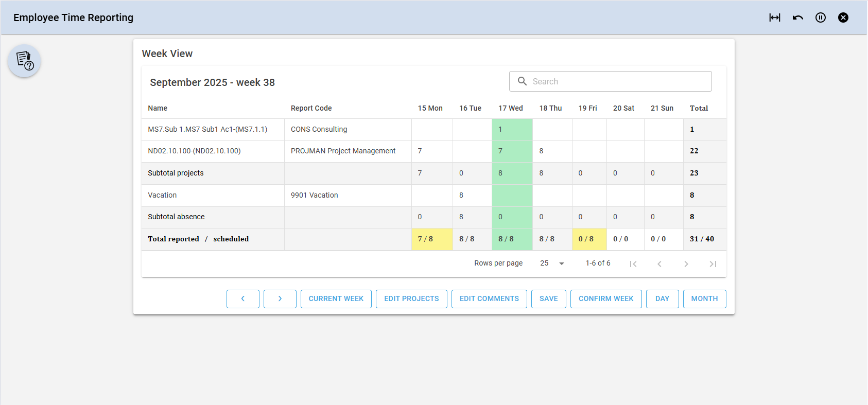
Task: Click the fit-to-width icon in header
Action: (x=775, y=17)
